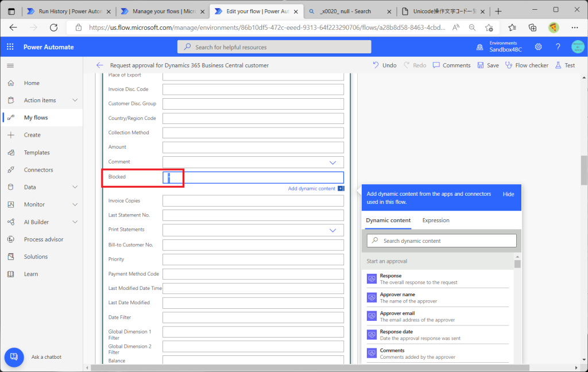The image size is (588, 372).
Task: Click the Undo button
Action: (x=384, y=65)
